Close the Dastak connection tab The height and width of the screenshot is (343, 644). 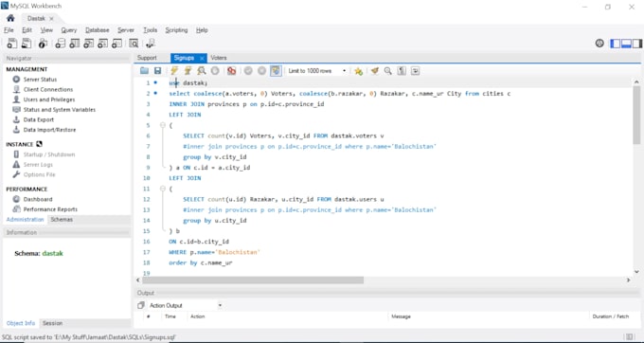51,19
